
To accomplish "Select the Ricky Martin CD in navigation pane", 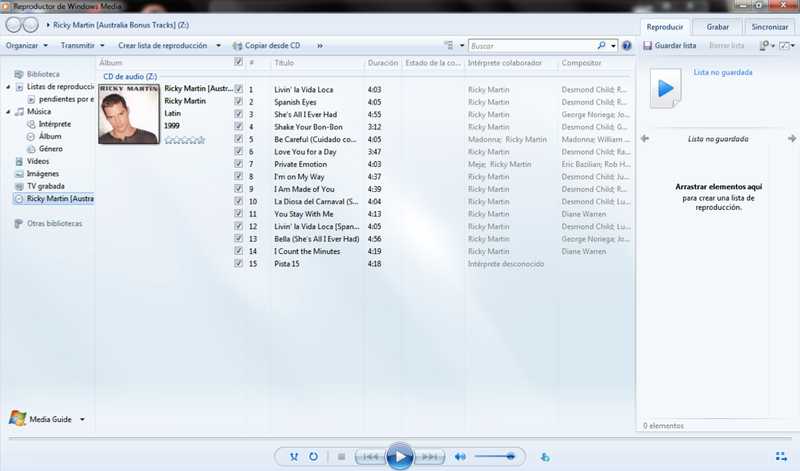I will click(54, 199).
